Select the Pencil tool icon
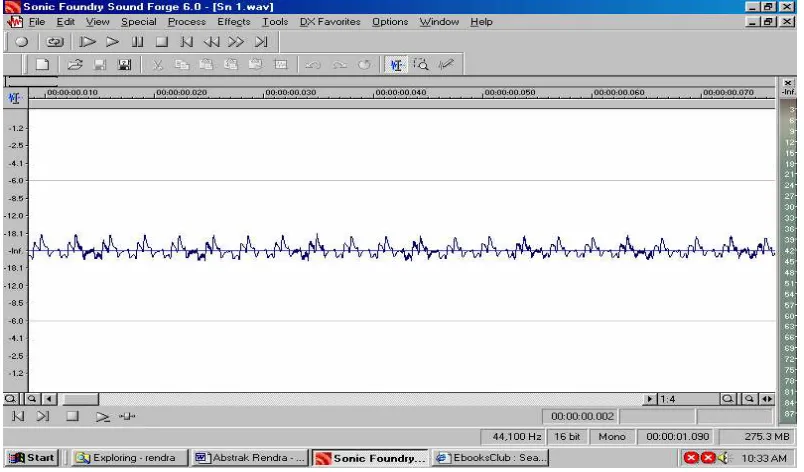The image size is (804, 472). click(x=446, y=65)
